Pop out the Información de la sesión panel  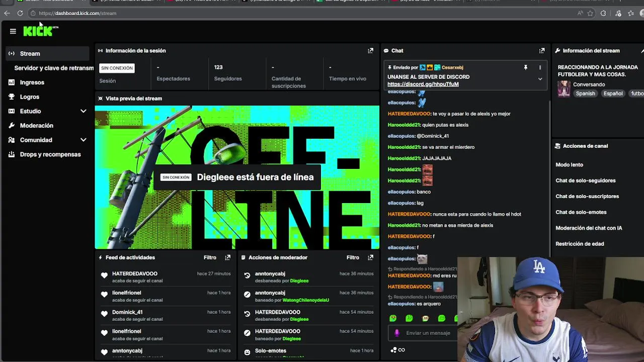pos(370,51)
